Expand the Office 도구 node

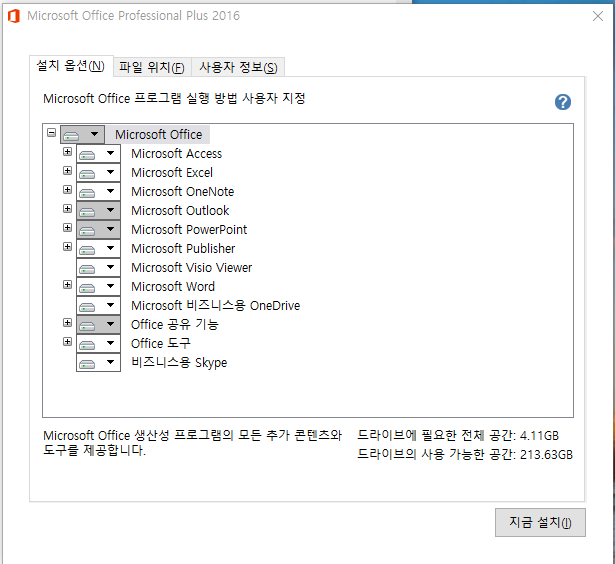67,341
